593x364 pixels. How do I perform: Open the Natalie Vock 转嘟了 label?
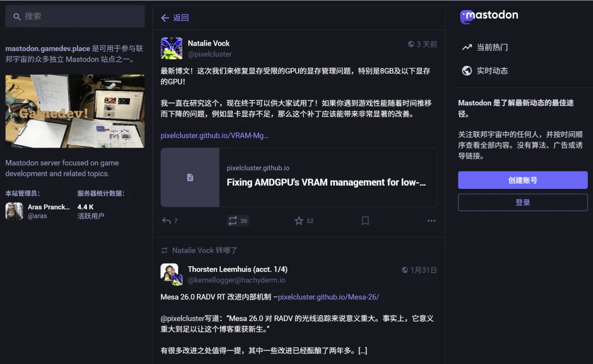(205, 250)
